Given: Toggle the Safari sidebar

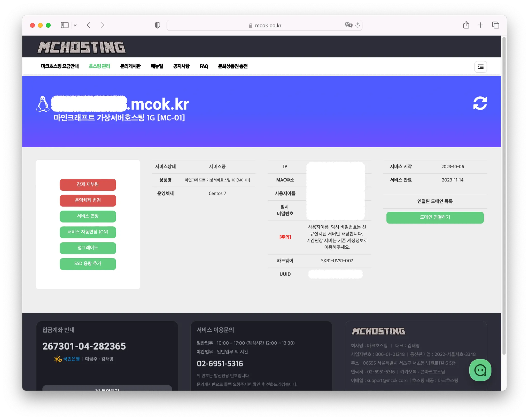Looking at the screenshot, I should click(x=65, y=25).
